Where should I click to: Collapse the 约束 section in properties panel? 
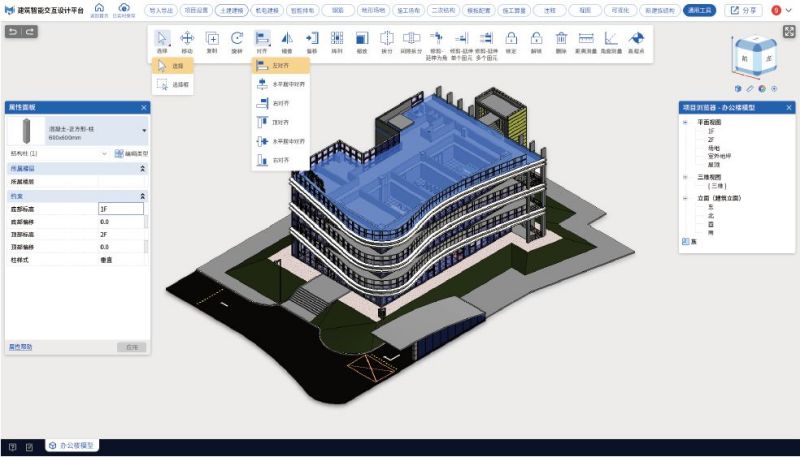click(142, 196)
